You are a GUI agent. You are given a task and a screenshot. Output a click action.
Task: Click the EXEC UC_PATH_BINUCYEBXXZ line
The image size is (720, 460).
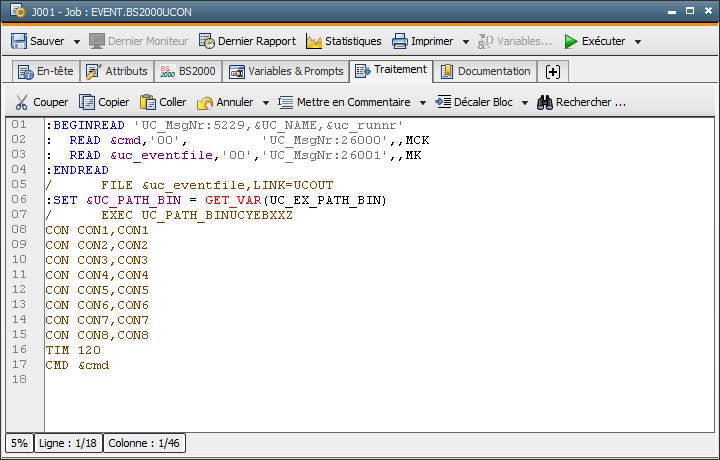(169, 215)
